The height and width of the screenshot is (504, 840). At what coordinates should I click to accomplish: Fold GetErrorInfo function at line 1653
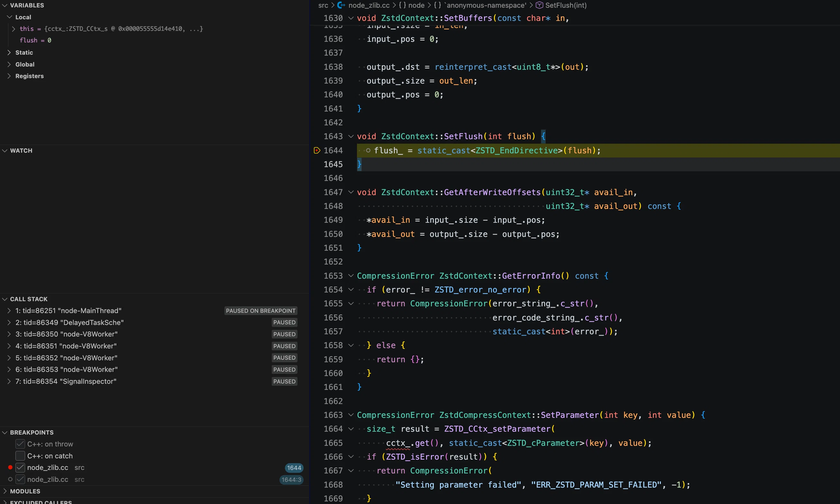[351, 276]
